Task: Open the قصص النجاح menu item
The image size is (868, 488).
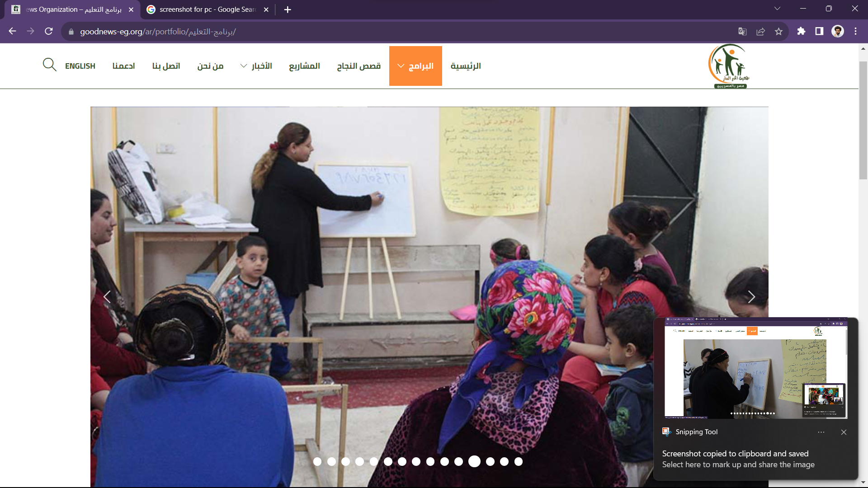Action: 359,66
